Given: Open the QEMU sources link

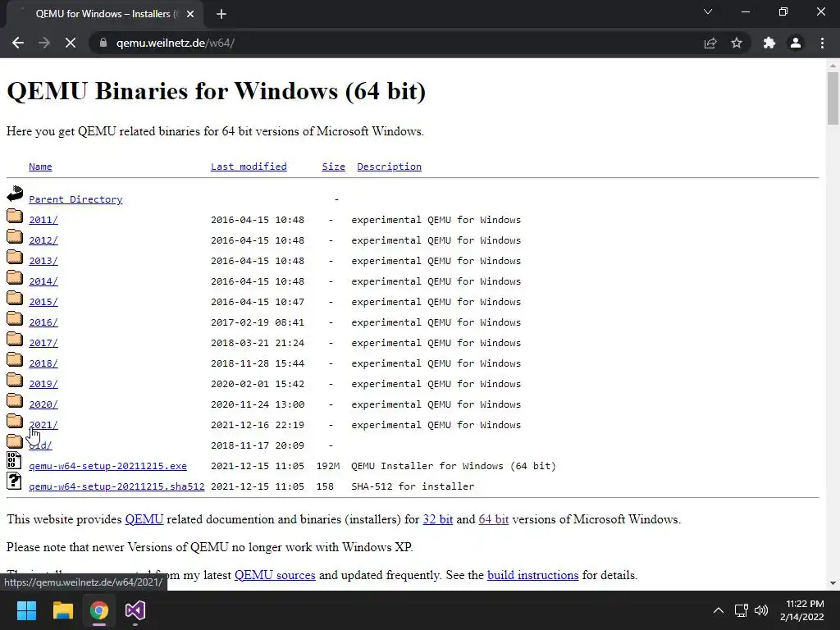Looking at the screenshot, I should pyautogui.click(x=275, y=575).
